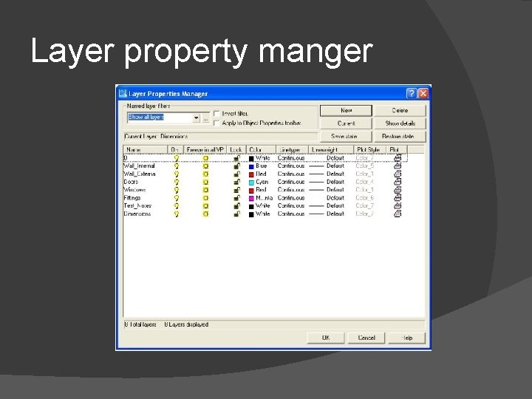532x399 pixels.
Task: Click the Wall_External padlock icon
Action: click(x=237, y=174)
